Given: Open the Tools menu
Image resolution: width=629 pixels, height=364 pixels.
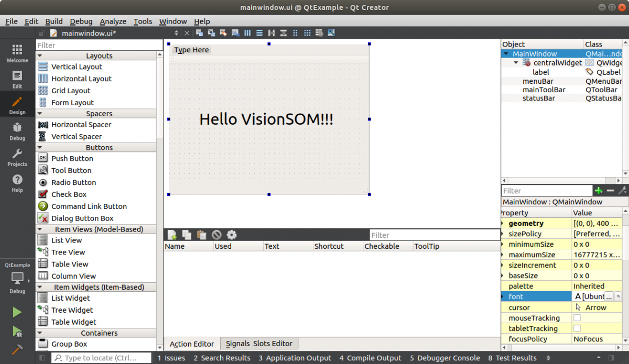Looking at the screenshot, I should [143, 21].
